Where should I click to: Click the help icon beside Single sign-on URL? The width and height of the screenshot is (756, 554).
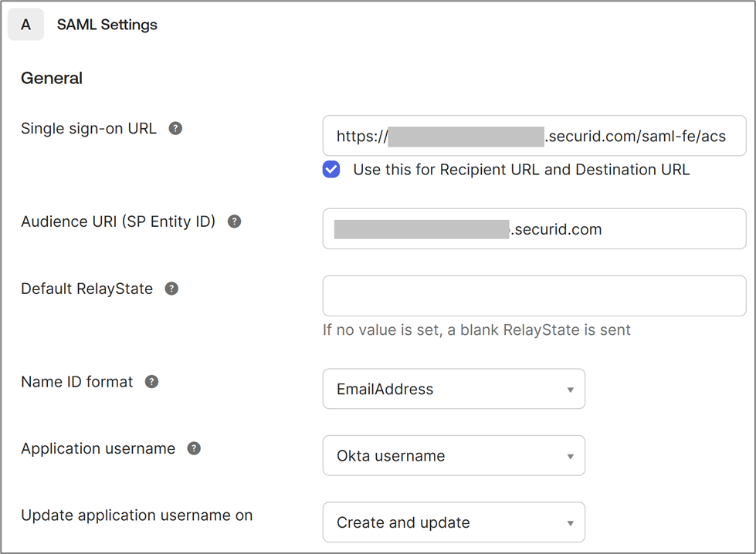coord(176,129)
